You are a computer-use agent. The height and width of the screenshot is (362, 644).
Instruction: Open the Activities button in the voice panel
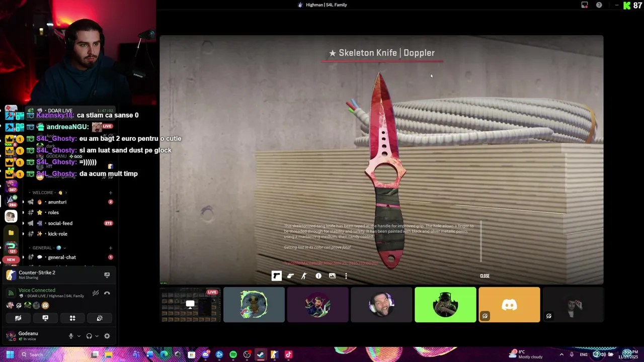72,318
